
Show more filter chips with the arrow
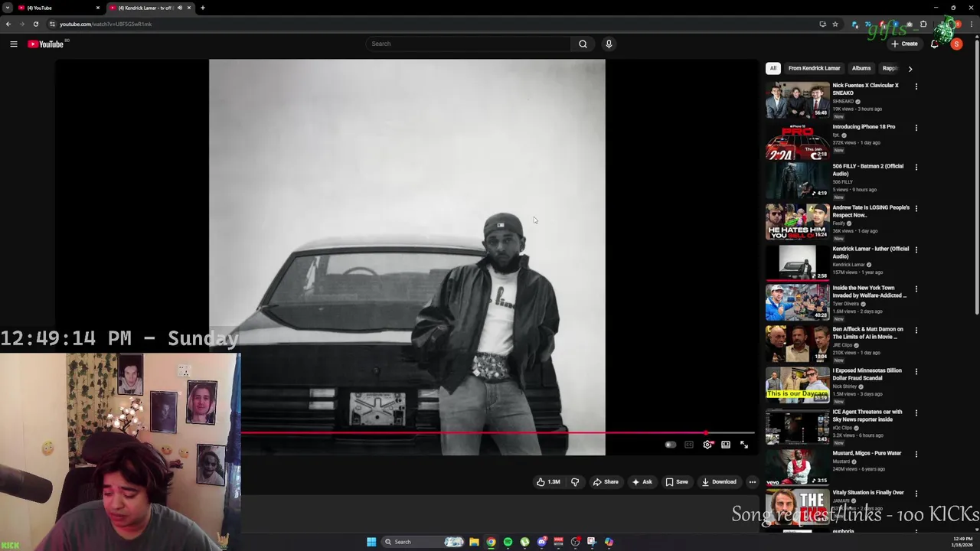click(910, 69)
